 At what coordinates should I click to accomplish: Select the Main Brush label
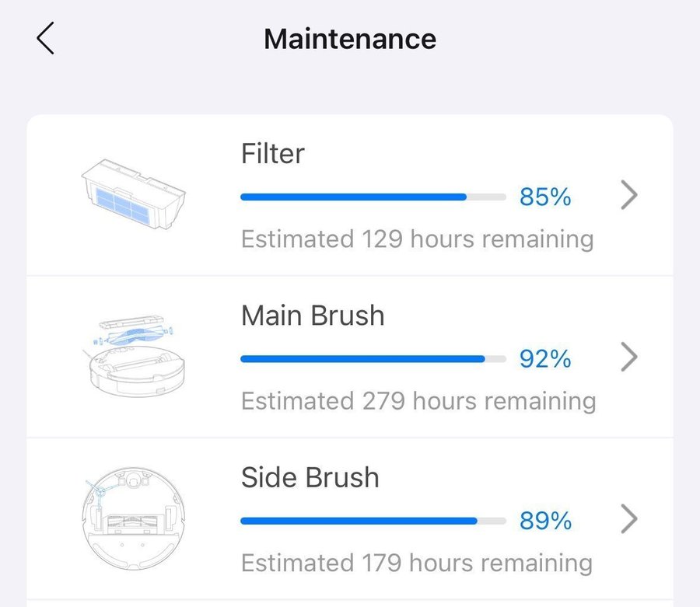click(313, 316)
